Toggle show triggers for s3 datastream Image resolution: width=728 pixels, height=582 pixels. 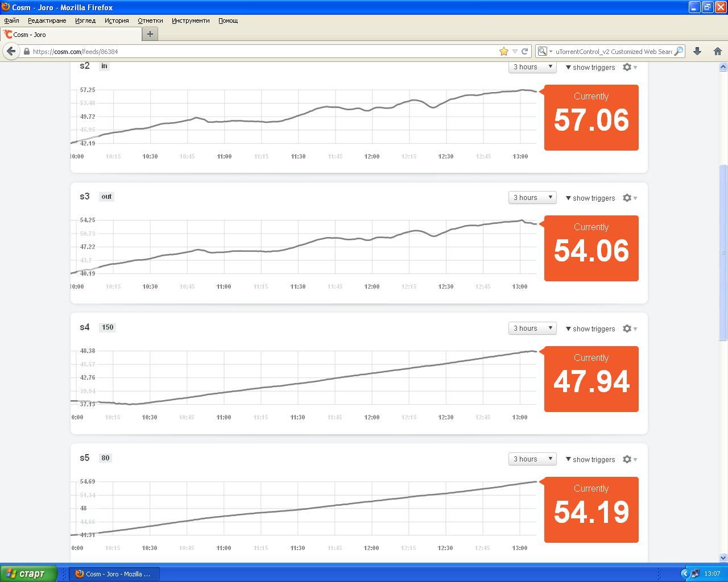(590, 198)
